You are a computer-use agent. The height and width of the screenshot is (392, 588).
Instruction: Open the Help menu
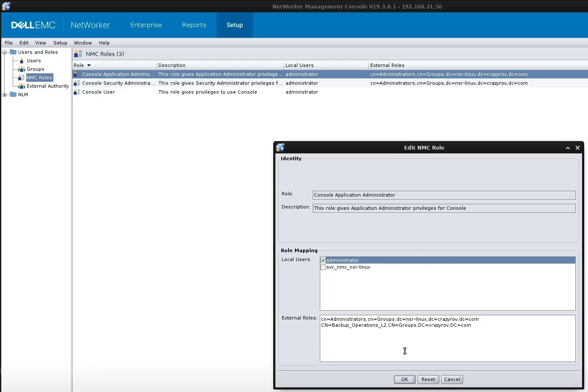(104, 43)
